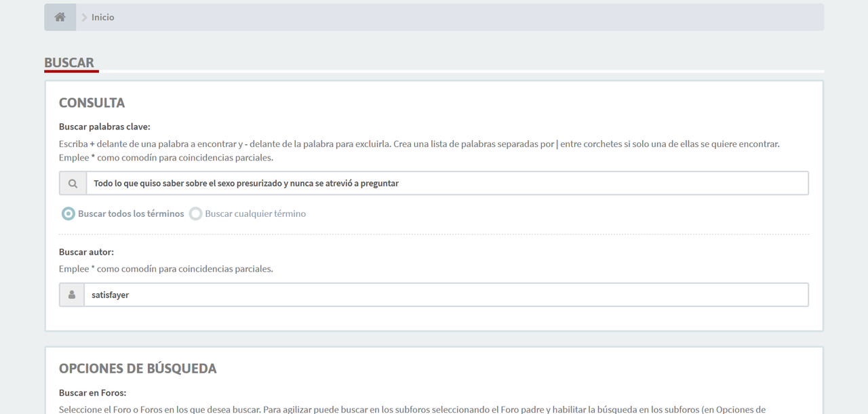Follow the Inicio breadcrumb link

click(x=103, y=18)
